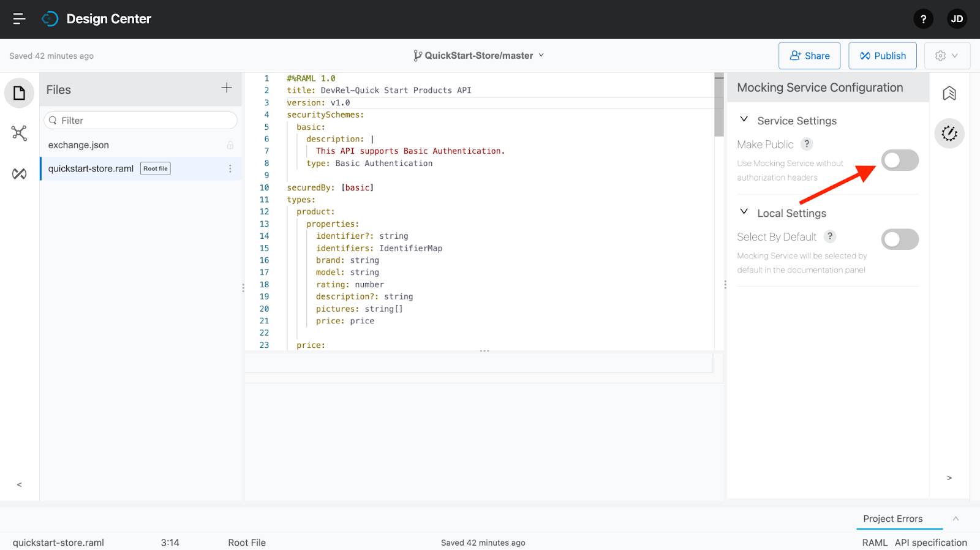Click 'API specification' status bar label
Screen dimensions: 980x550
(x=931, y=543)
